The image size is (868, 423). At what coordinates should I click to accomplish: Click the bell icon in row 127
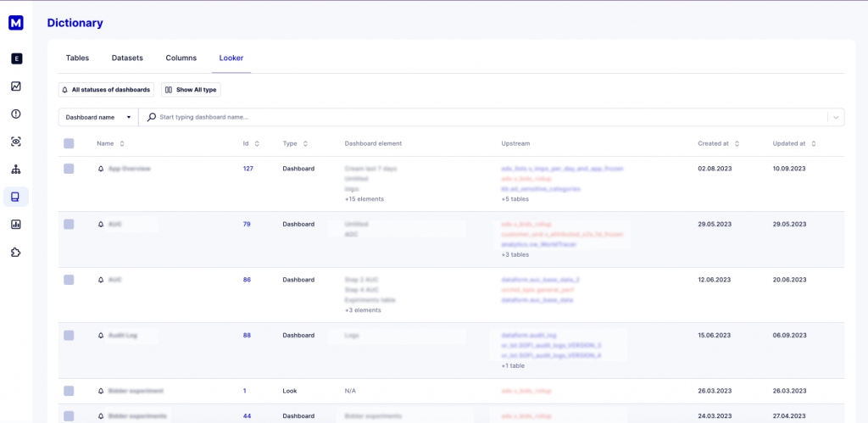(x=102, y=169)
